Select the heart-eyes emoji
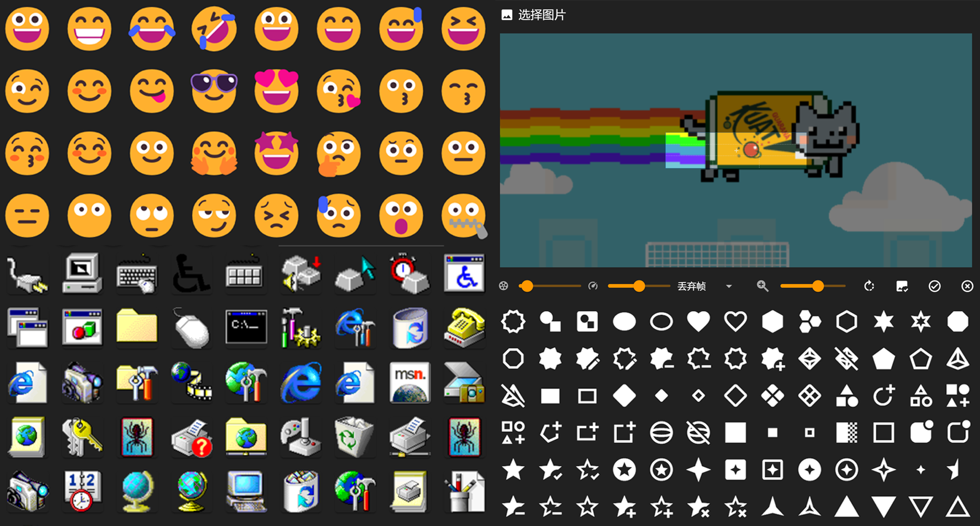980x526 pixels. [276, 90]
